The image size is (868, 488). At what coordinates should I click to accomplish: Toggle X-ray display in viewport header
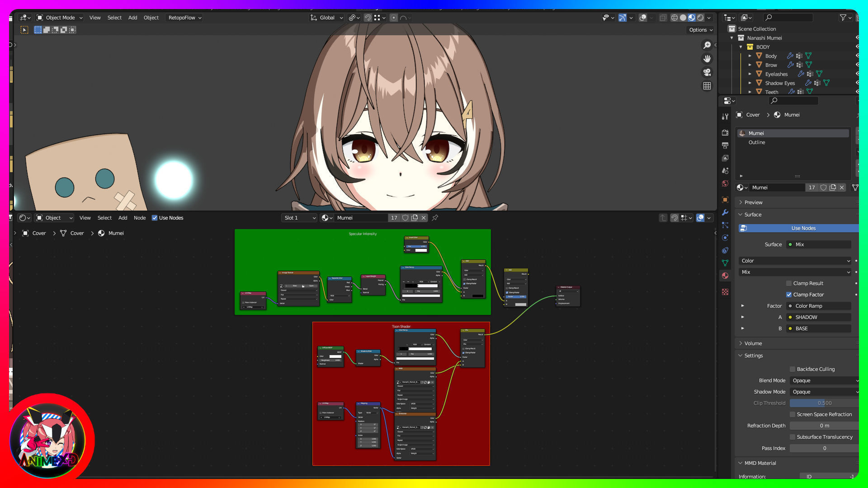coord(663,18)
